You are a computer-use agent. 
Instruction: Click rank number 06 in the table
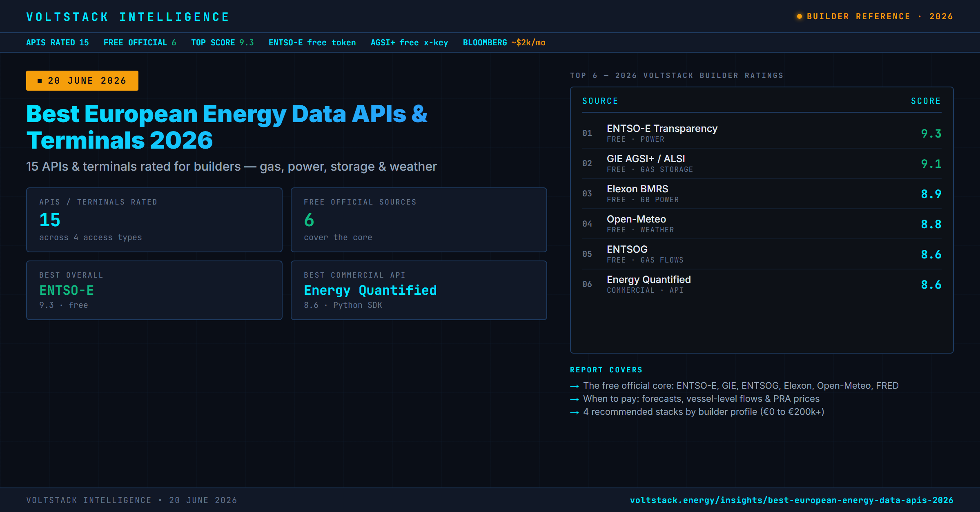pos(587,284)
